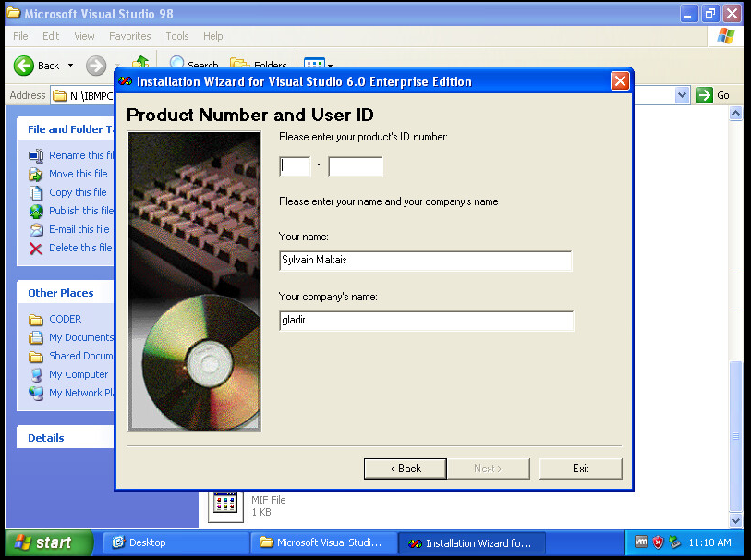Screen dimensions: 751x560
Task: Select the MIF File icon in Explorer
Action: (225, 505)
